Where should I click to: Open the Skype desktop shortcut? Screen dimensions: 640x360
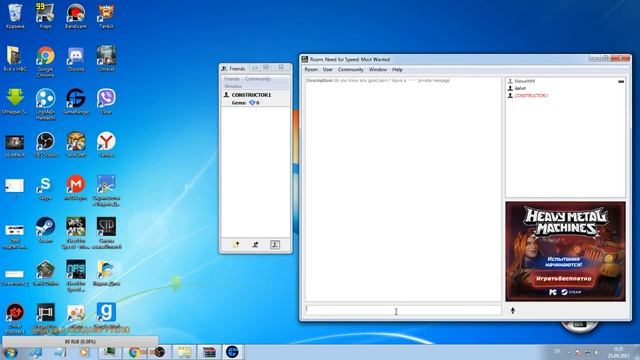[x=45, y=187]
